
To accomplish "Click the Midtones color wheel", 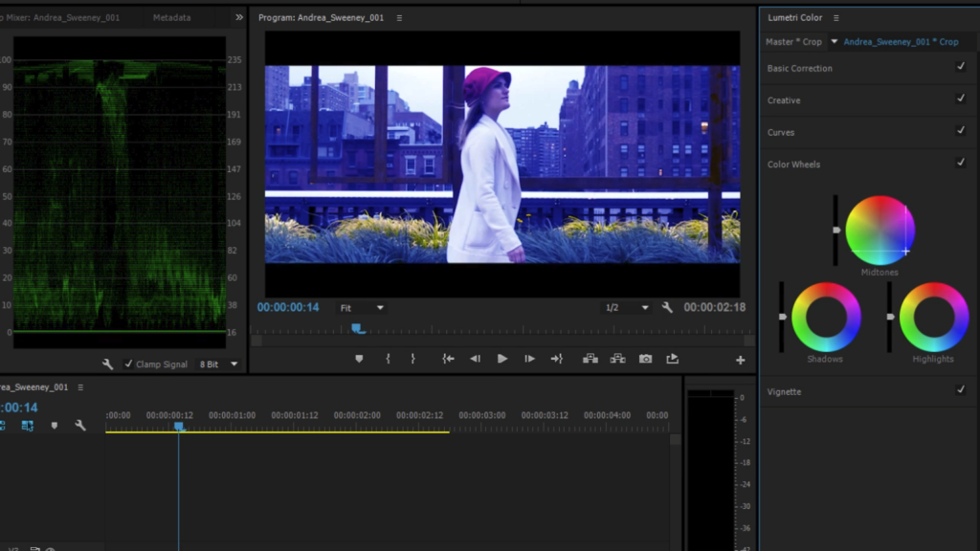I will [880, 231].
